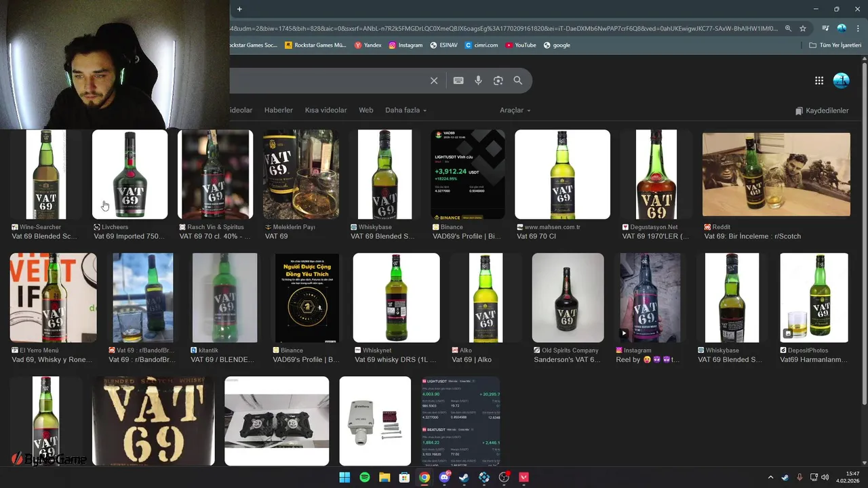Open the on-screen keyboard input tool
The width and height of the screenshot is (868, 488).
click(458, 81)
